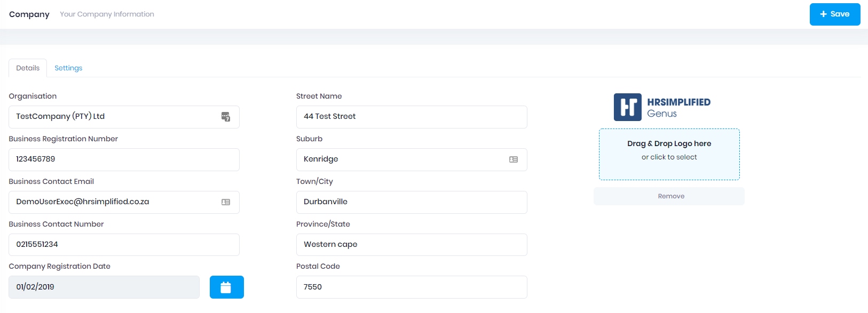The height and width of the screenshot is (313, 868).
Task: Click the 'Business Contact Email' label
Action: 51,181
